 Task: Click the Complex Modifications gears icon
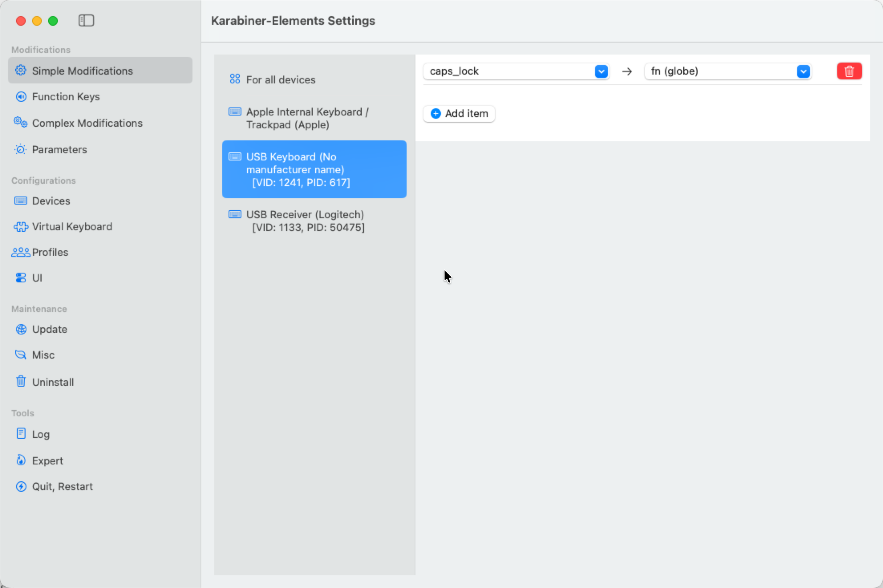[x=20, y=122]
